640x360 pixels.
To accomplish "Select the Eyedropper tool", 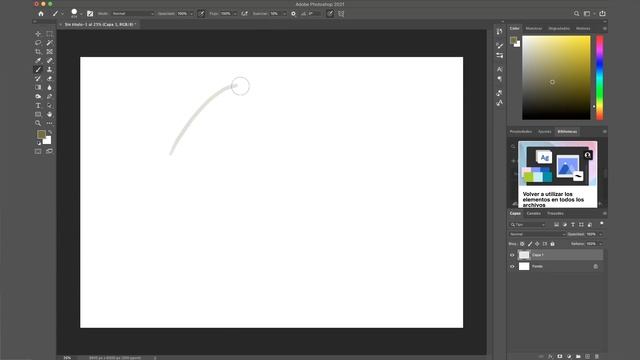I will click(x=38, y=61).
